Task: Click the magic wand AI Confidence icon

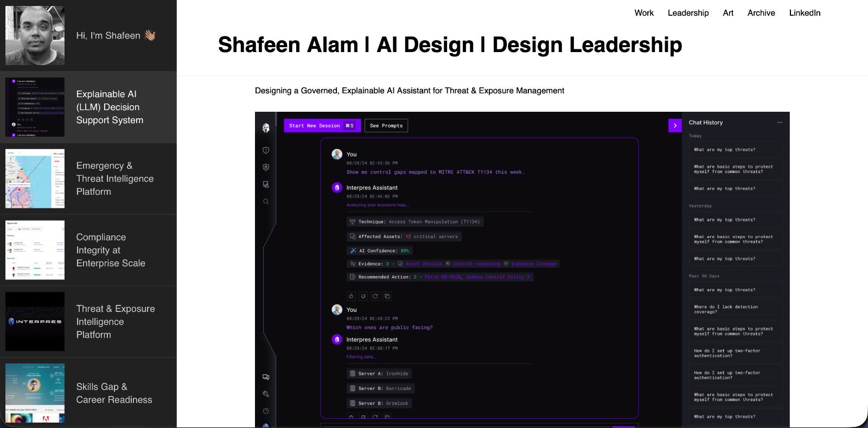Action: pos(353,251)
